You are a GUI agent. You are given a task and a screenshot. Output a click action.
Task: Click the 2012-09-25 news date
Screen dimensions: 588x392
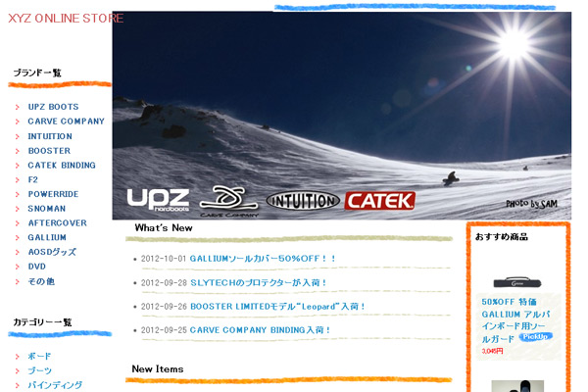[x=164, y=330]
